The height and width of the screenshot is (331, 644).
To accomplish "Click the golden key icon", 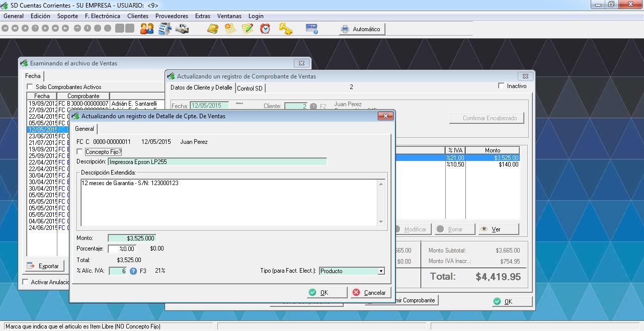I will coord(285,29).
